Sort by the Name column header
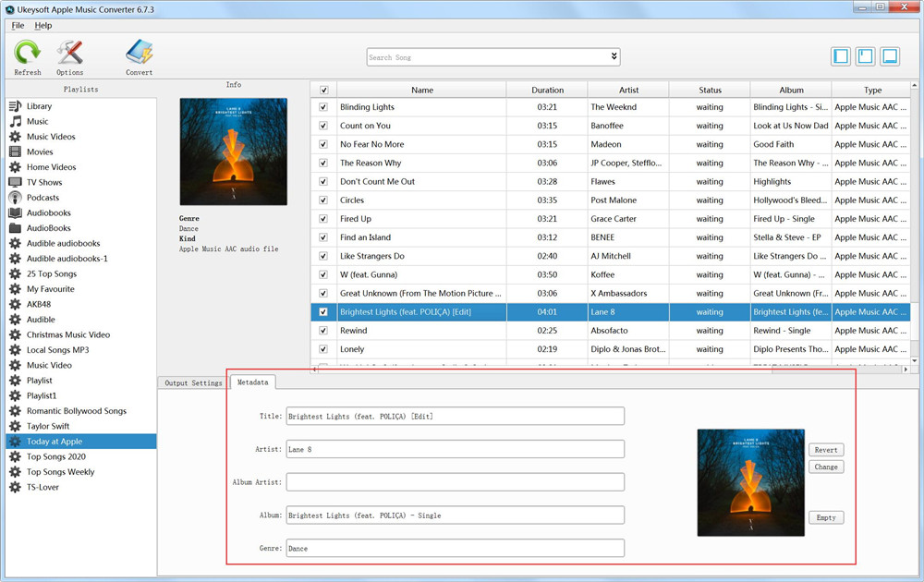Screen dimensions: 924x582 click(422, 91)
